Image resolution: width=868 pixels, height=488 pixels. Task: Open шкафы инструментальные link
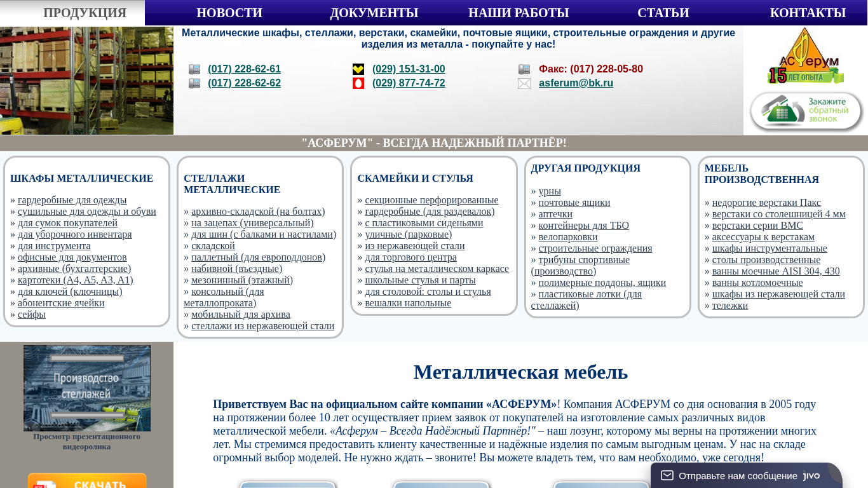pyautogui.click(x=770, y=248)
